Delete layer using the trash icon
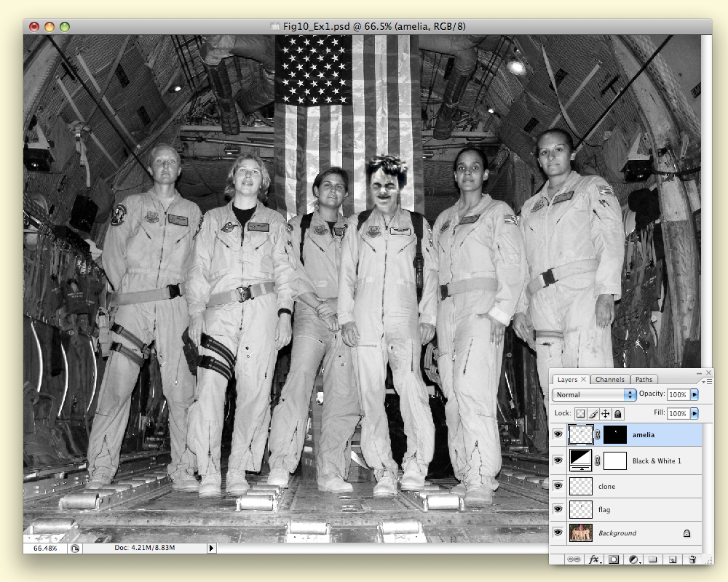The width and height of the screenshot is (728, 582). (x=692, y=559)
